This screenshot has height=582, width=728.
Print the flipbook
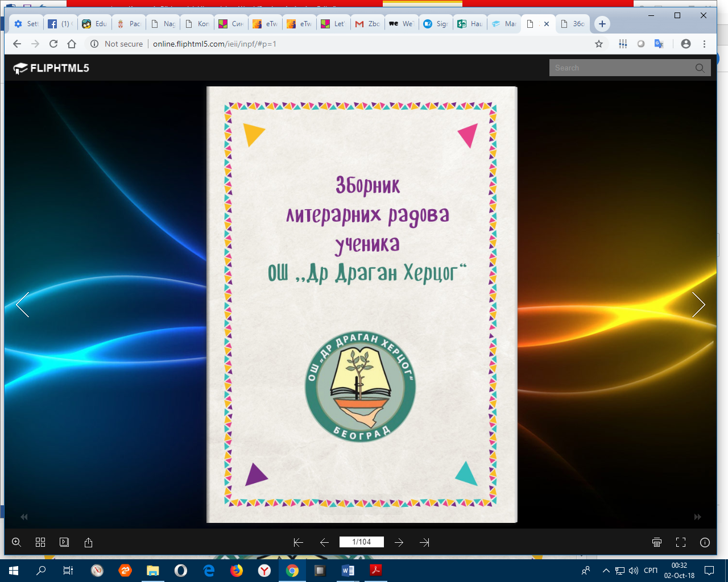point(657,542)
